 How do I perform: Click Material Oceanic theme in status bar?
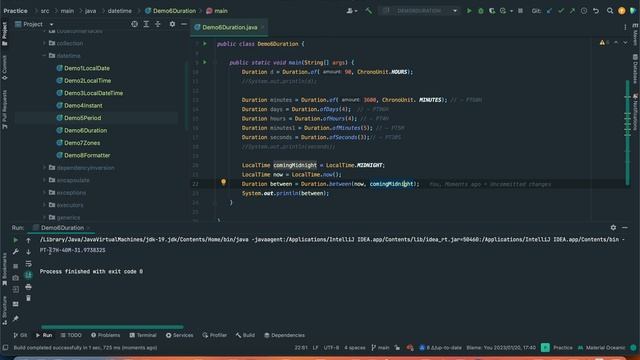click(601, 348)
